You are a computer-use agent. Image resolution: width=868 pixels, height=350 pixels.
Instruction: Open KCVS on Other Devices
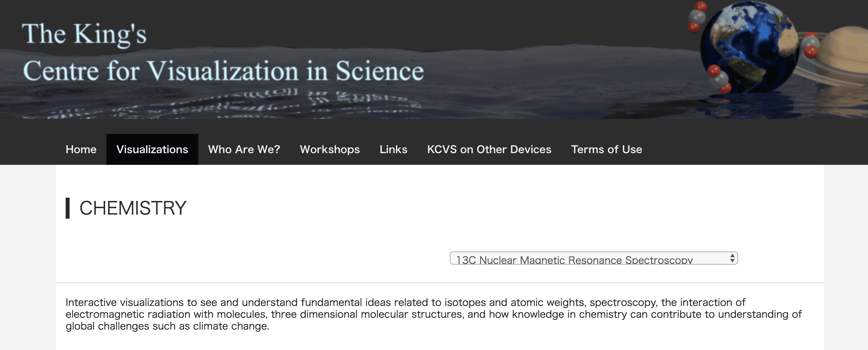489,149
